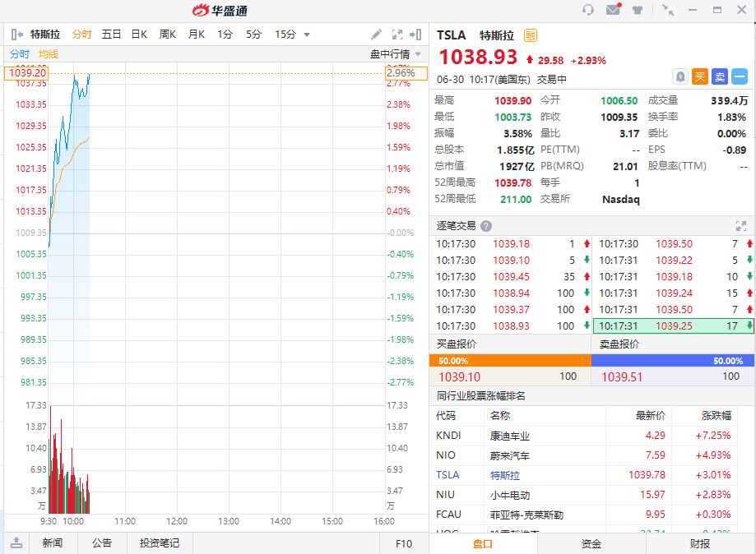756x554 pixels.
Task: Click the 总市值 value 1927亿
Action: pos(517,166)
